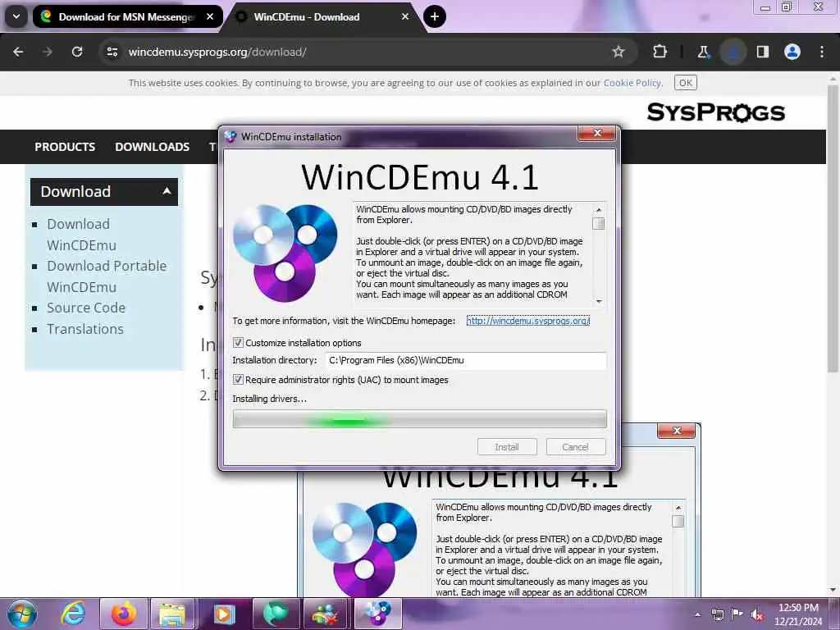The image size is (840, 630).
Task: Select WinCDEmu installer taskbar button
Action: pos(376,614)
